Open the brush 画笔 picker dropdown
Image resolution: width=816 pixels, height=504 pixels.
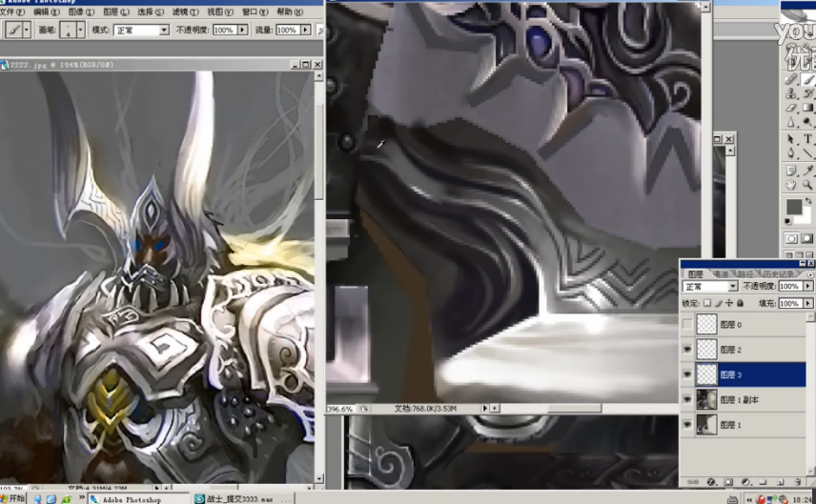80,30
